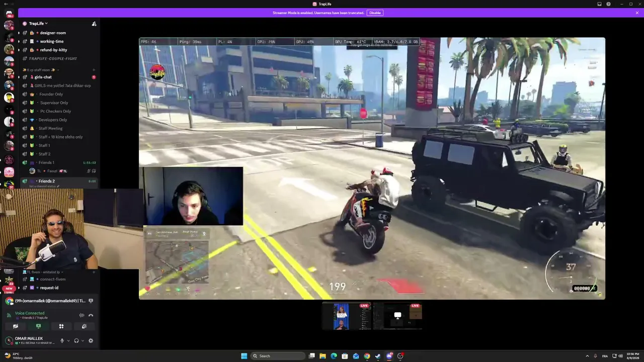Disconnect from voice with hang-up icon
The width and height of the screenshot is (644, 362).
click(91, 315)
